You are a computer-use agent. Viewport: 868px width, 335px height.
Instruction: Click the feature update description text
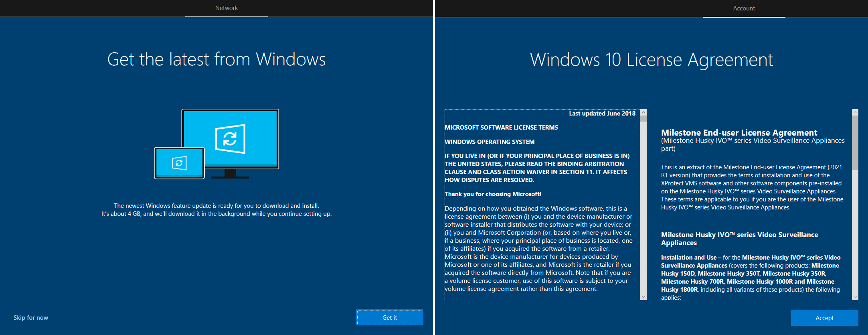pos(216,210)
